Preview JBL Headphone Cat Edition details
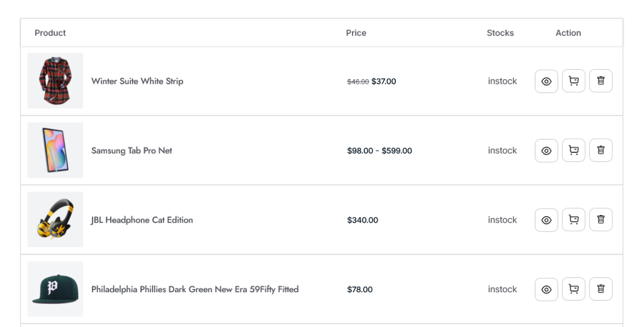This screenshot has height=327, width=644. pos(546,219)
